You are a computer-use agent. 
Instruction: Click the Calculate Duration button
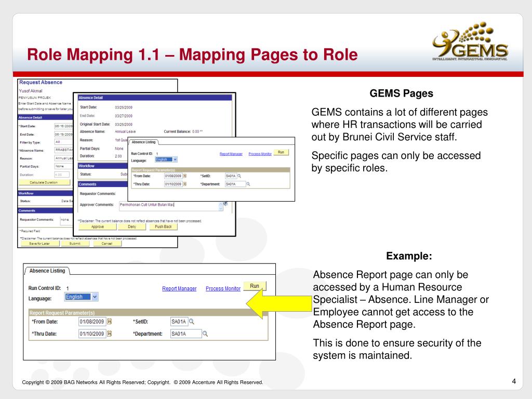(44, 182)
